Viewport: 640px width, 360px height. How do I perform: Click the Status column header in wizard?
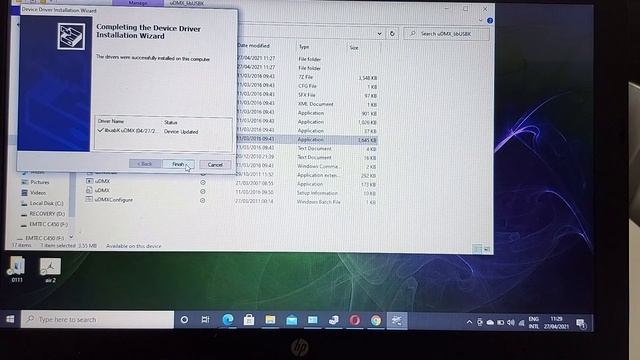pos(171,122)
